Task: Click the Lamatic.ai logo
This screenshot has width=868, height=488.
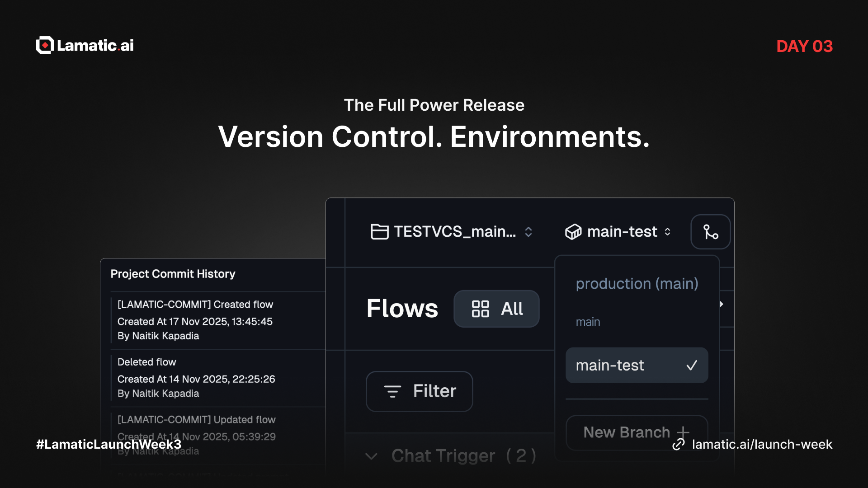Action: coord(85,45)
